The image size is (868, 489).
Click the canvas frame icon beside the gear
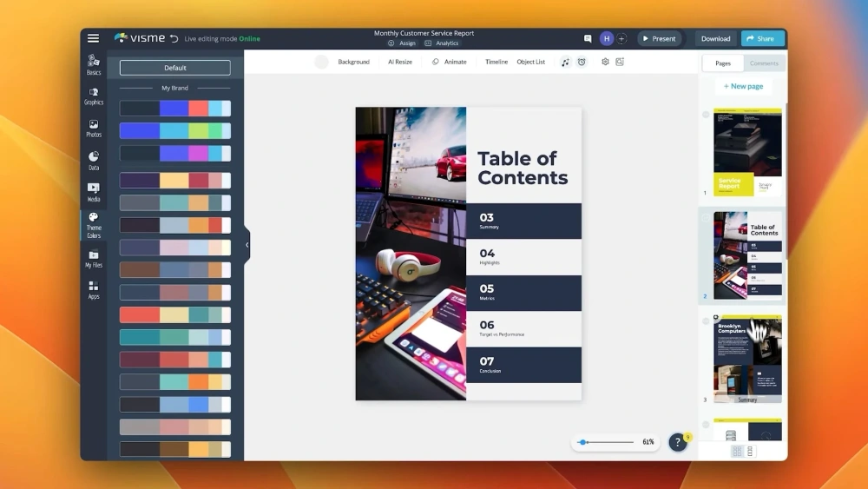(620, 62)
